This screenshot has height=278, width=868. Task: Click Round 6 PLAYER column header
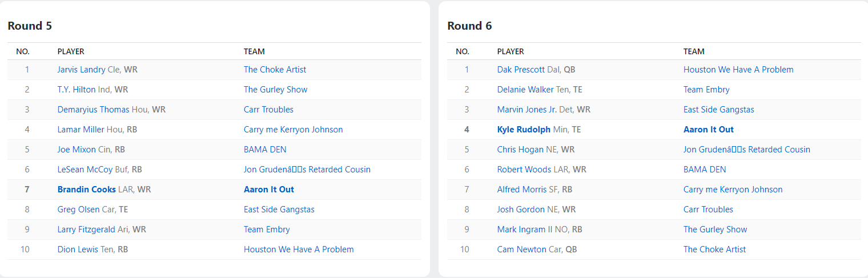[x=511, y=51]
